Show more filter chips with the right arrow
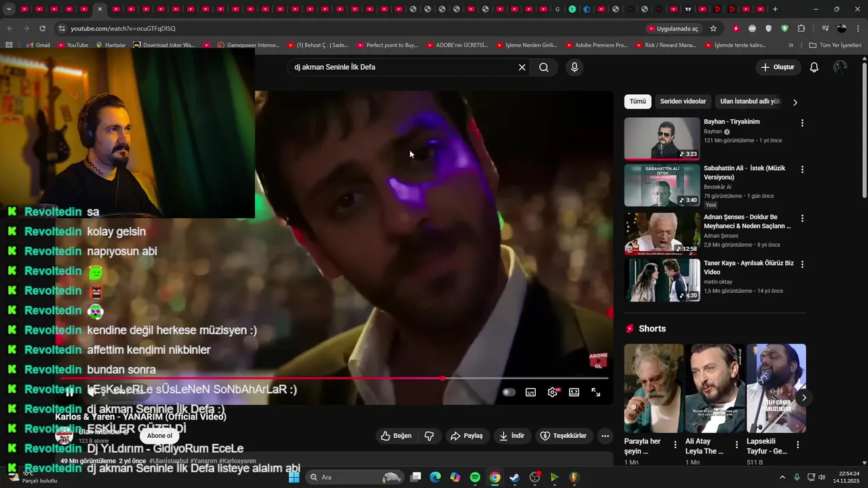Viewport: 868px width, 488px height. tap(795, 102)
